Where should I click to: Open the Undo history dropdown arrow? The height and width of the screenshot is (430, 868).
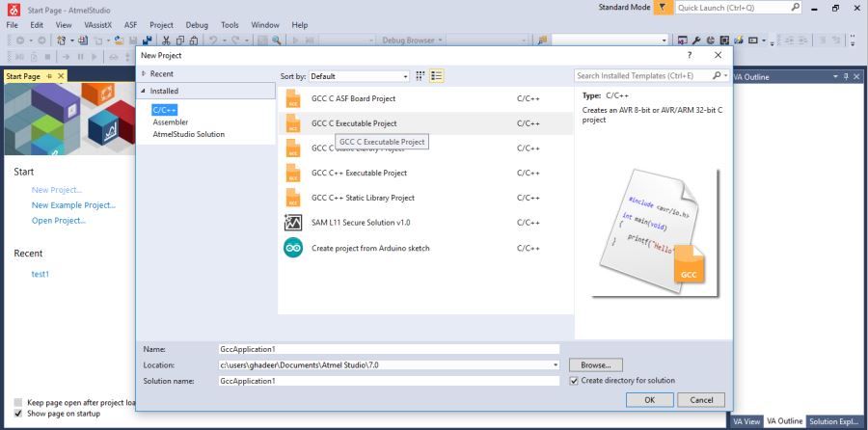[x=224, y=40]
